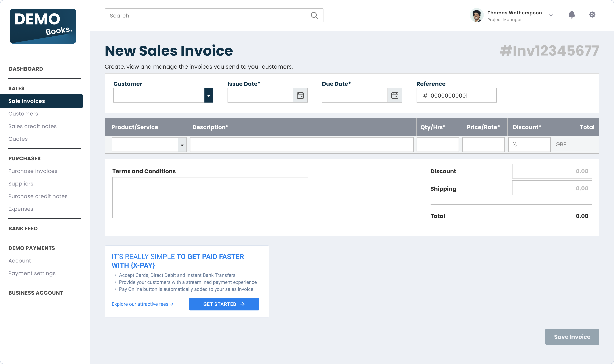This screenshot has width=614, height=364.
Task: Click the Reference number field
Action: coord(456,95)
